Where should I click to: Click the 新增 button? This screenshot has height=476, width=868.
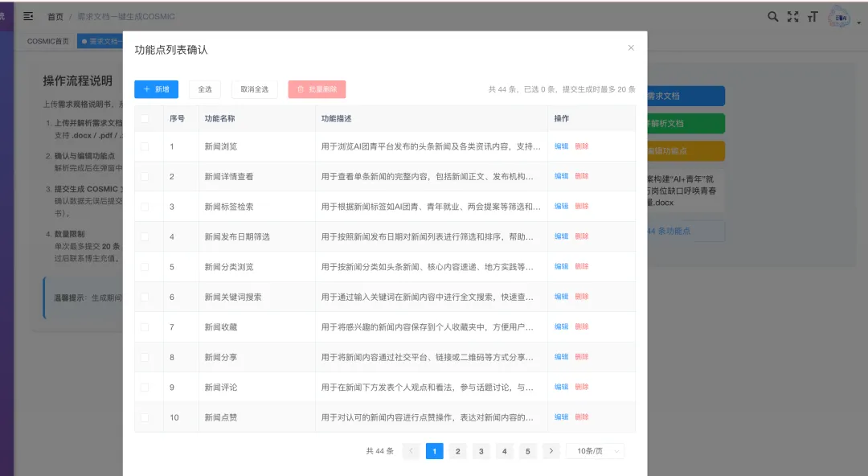point(156,89)
